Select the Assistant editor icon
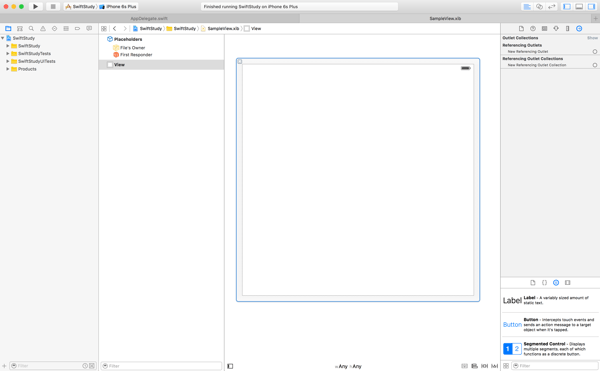The image size is (600, 371). (539, 7)
